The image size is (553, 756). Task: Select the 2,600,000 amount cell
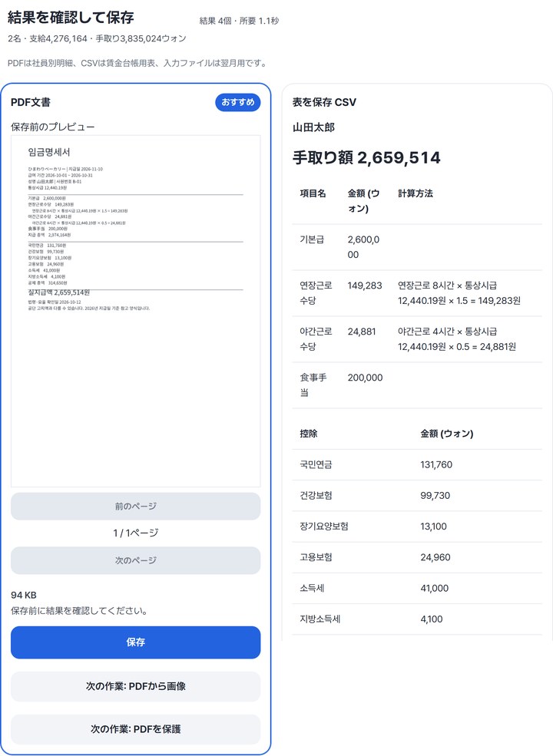(x=363, y=247)
